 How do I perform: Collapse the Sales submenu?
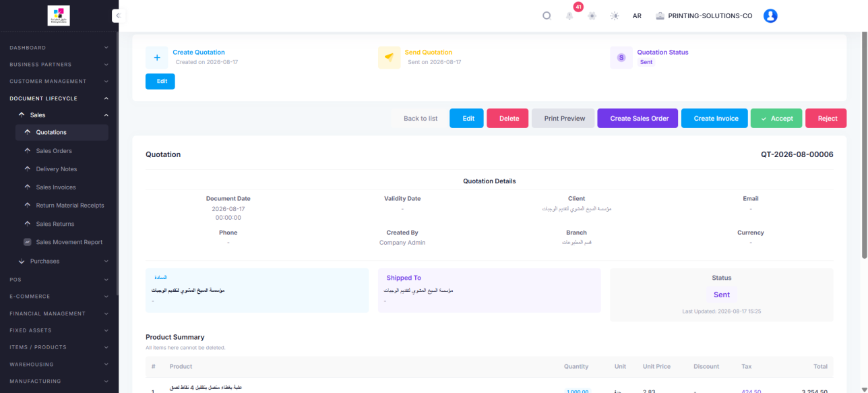coord(62,115)
